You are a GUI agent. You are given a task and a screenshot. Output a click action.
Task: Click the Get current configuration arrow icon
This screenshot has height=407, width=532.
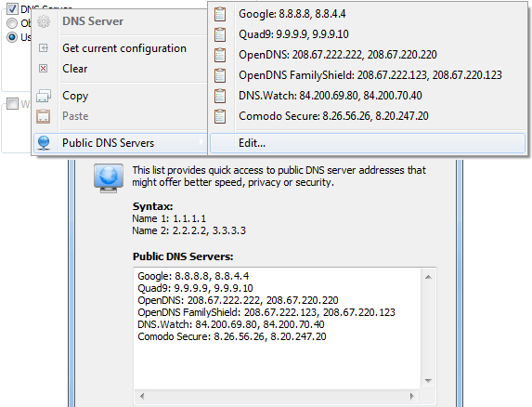point(44,48)
